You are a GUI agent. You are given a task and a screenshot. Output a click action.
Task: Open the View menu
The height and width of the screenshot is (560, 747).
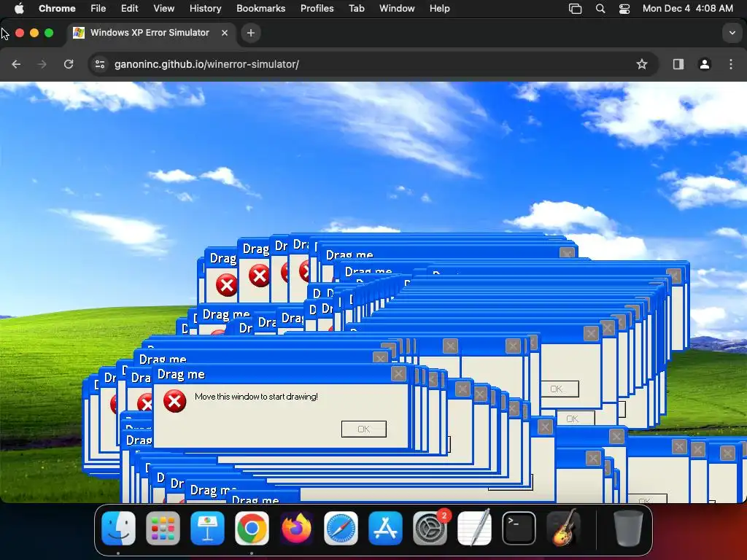click(163, 9)
